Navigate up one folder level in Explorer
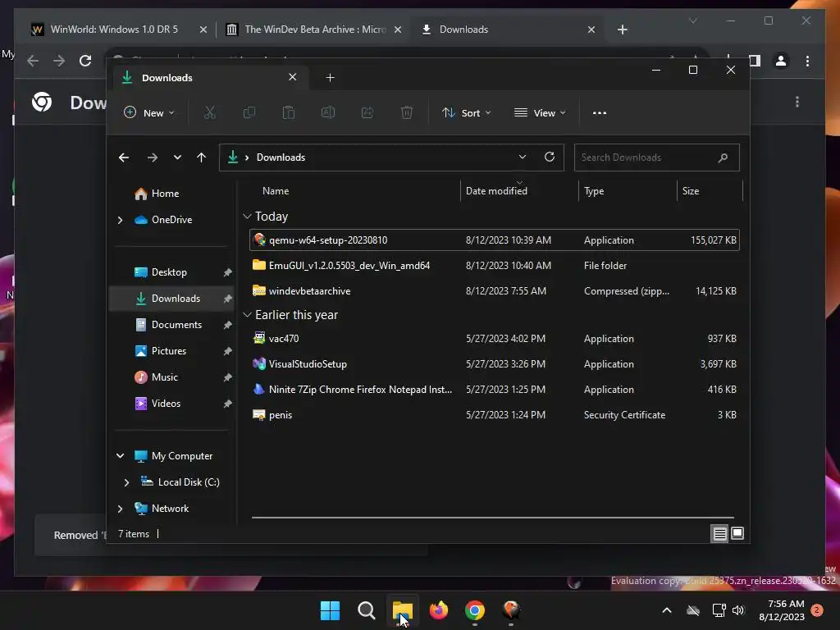This screenshot has width=840, height=630. pyautogui.click(x=202, y=157)
